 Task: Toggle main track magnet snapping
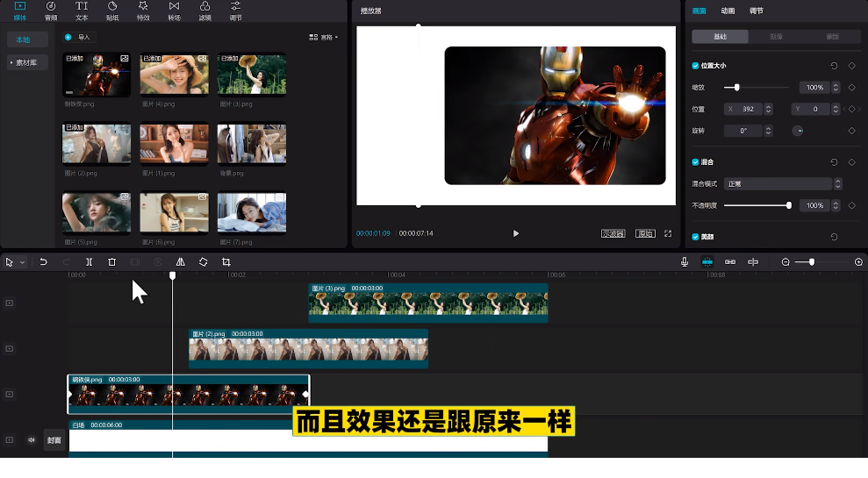point(707,262)
